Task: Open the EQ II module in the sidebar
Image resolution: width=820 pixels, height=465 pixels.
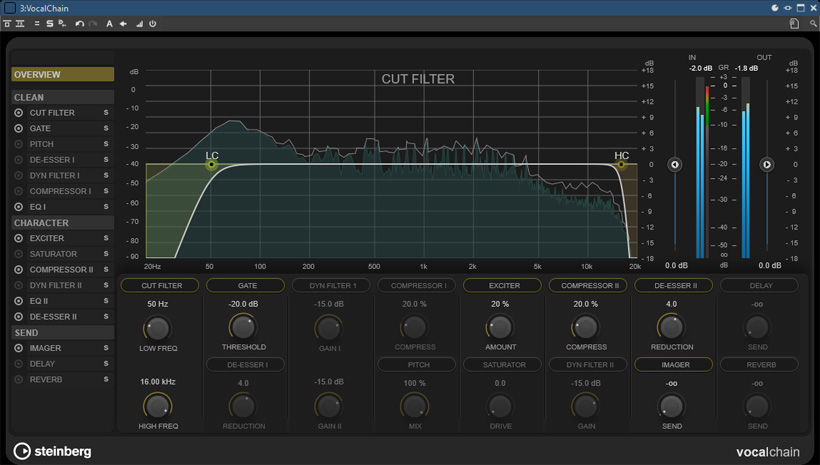Action: coord(39,301)
